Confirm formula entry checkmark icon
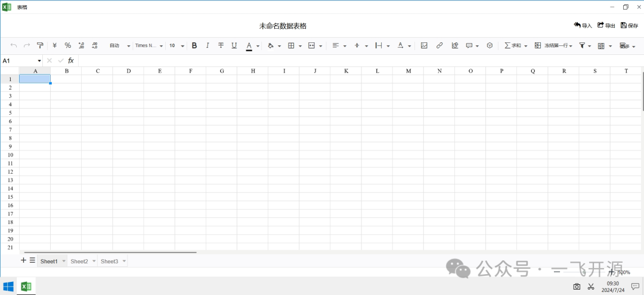Image resolution: width=644 pixels, height=295 pixels. coord(61,60)
